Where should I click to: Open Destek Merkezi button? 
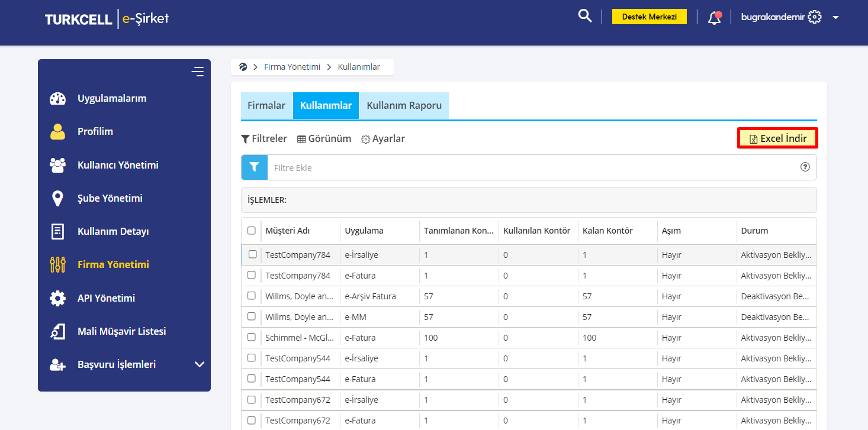[x=649, y=17]
